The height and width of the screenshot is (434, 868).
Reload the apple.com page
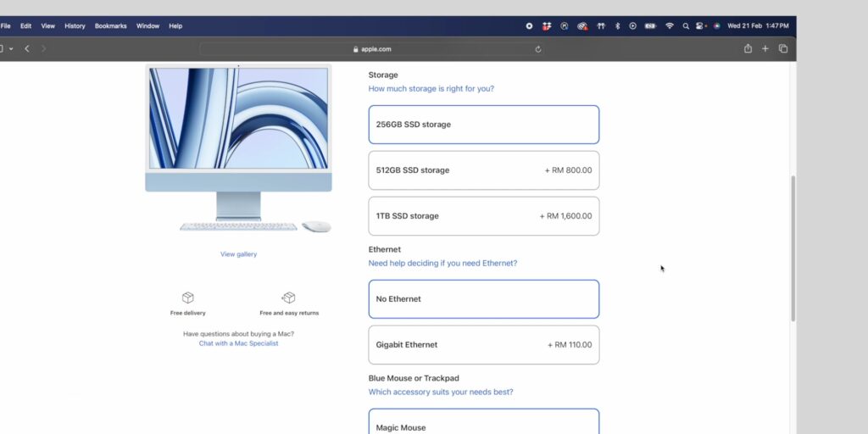click(x=537, y=49)
